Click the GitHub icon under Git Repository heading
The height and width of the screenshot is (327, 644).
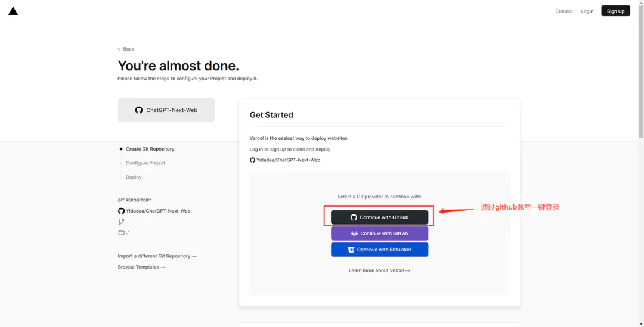coord(121,211)
